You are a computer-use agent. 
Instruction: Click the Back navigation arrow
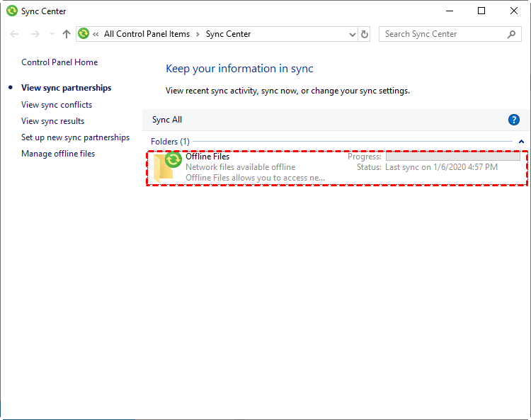pos(15,34)
